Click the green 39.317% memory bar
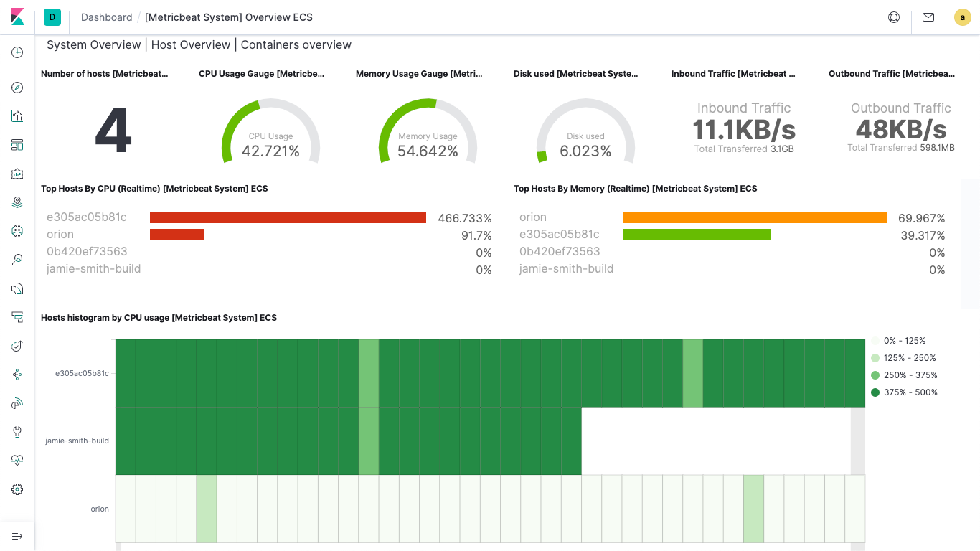Image resolution: width=980 pixels, height=551 pixels. [697, 235]
